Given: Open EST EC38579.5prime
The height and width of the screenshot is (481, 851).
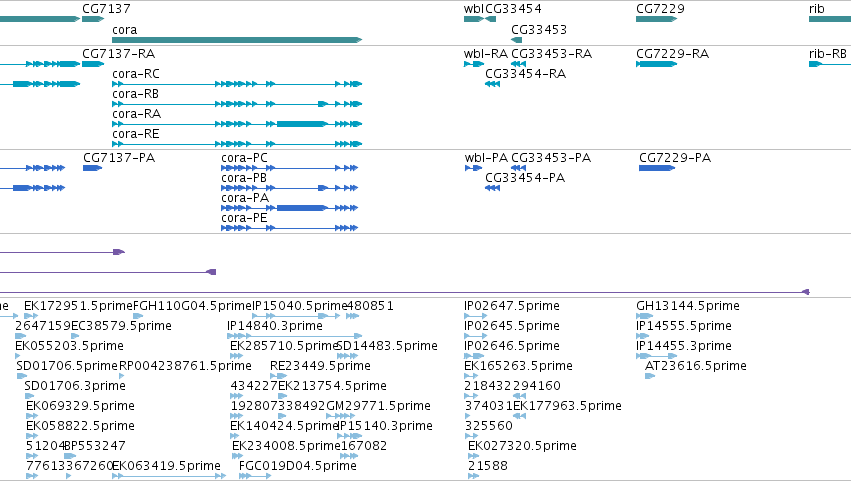Looking at the screenshot, I should tap(122, 326).
